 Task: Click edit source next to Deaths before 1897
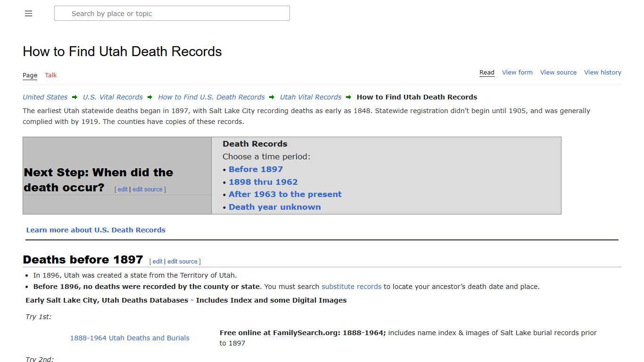coord(182,261)
